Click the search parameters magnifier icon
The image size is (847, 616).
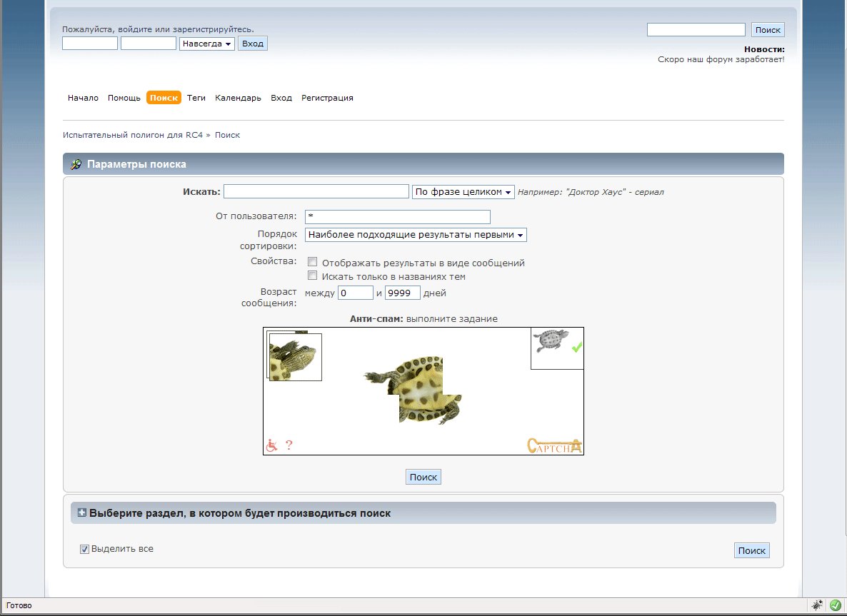click(x=76, y=164)
